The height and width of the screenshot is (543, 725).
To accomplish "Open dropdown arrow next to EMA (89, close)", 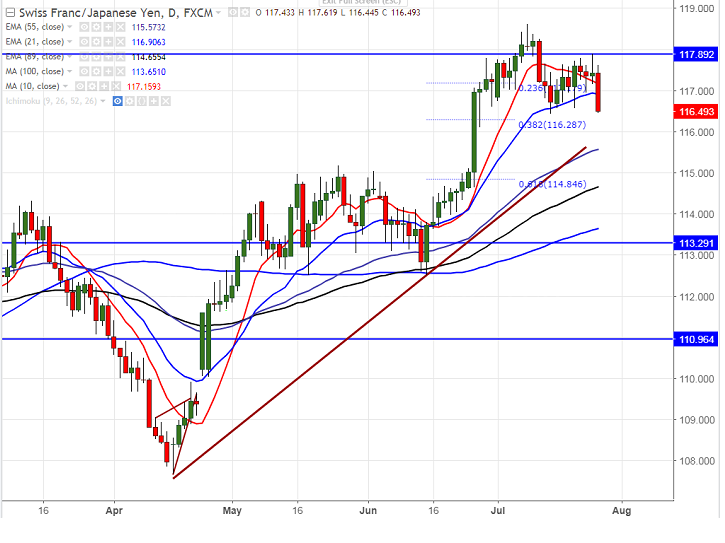I will (x=70, y=56).
